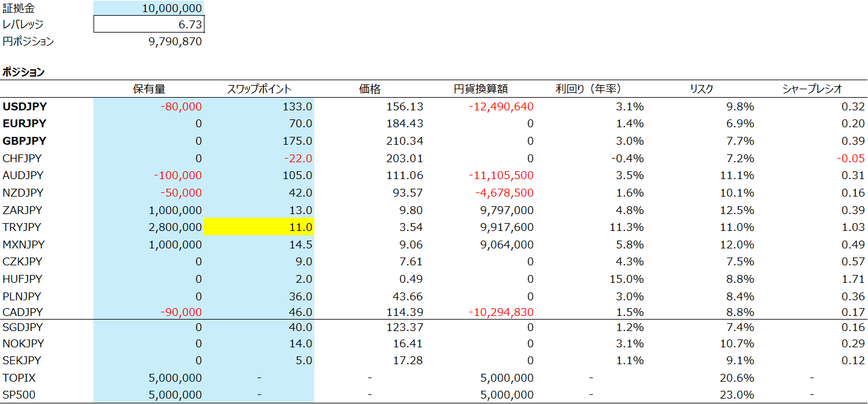Select the 証拠金 value cell showing 10,000,000
This screenshot has width=868, height=404.
click(149, 8)
